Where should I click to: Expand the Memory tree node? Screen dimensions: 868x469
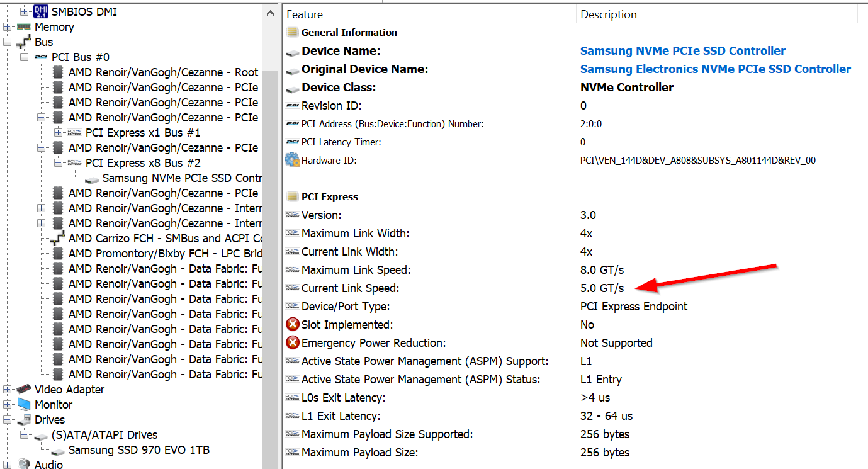click(x=8, y=27)
